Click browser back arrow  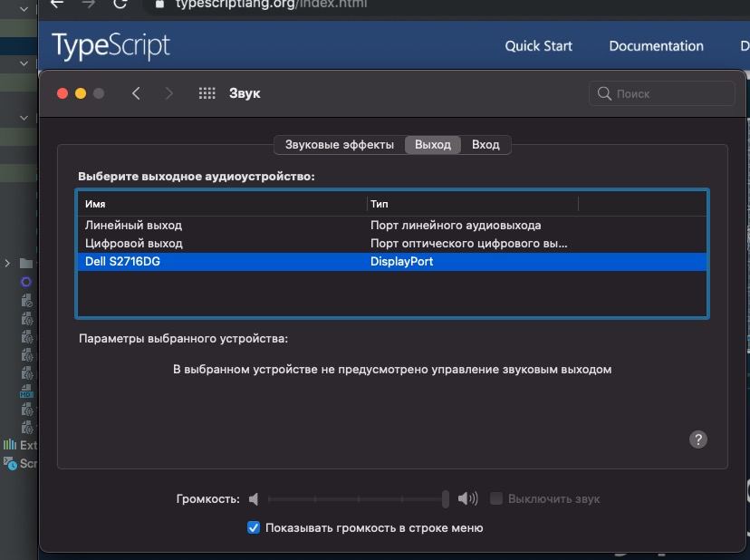click(x=57, y=4)
